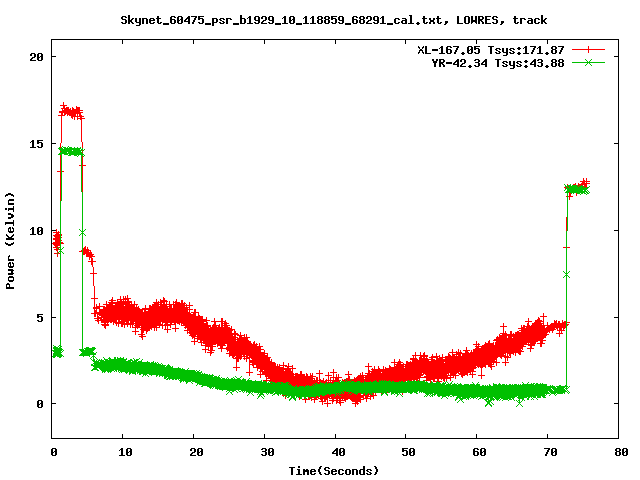Click x-axis tick label 70
Screen dimensions: 640x480
(x=550, y=452)
